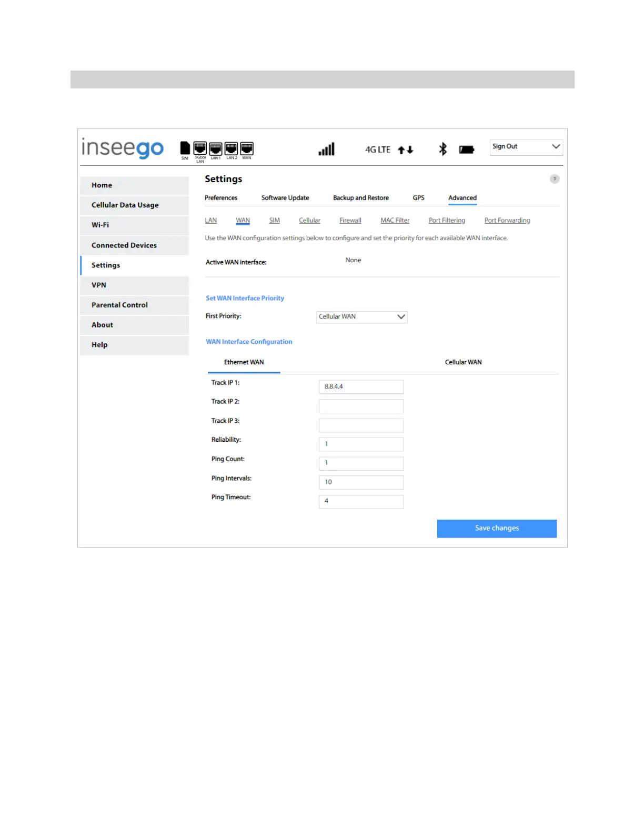Select the Software Update tab
644x834 pixels.
pos(285,198)
